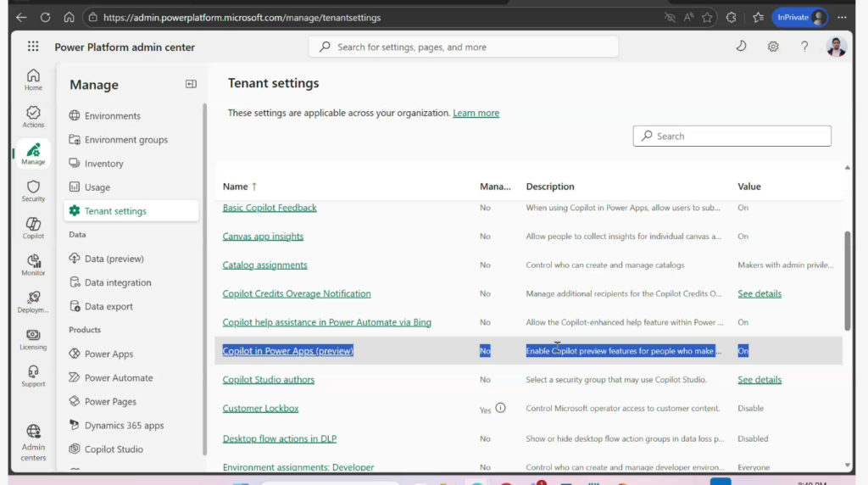The width and height of the screenshot is (868, 485).
Task: Click the Home icon in left rail
Action: [33, 79]
